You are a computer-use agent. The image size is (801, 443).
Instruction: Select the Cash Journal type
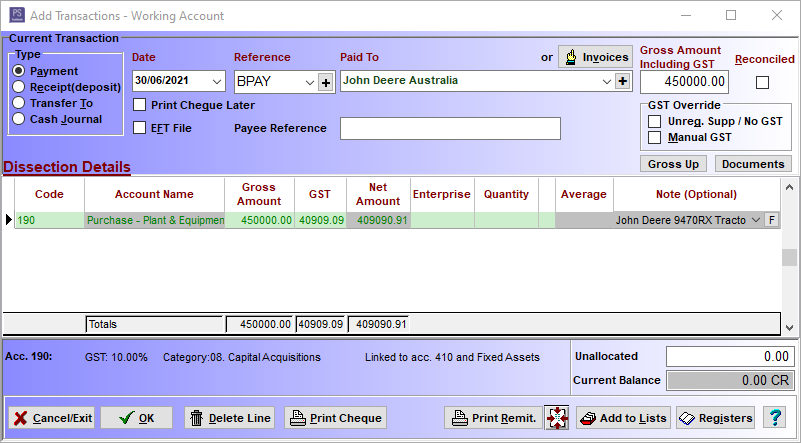(19, 119)
